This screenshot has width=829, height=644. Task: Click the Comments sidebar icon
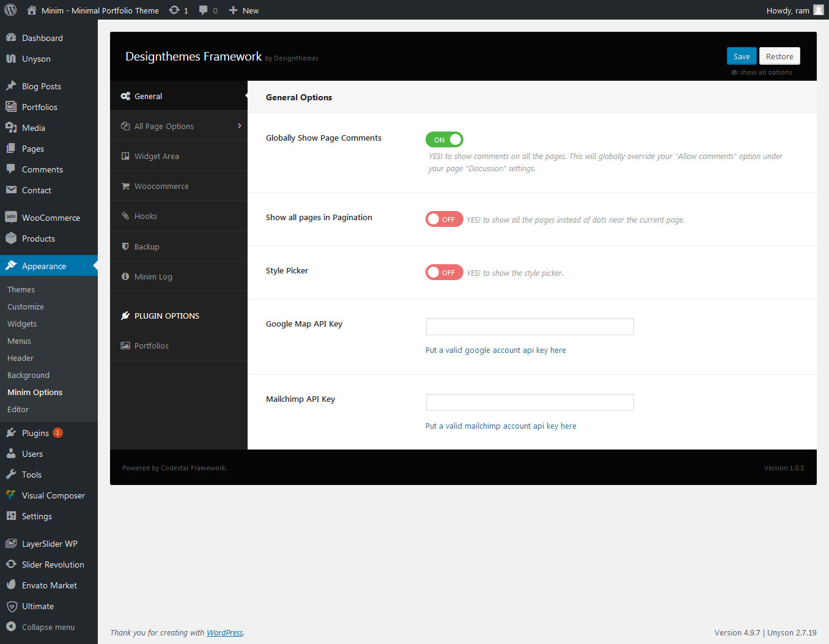(11, 169)
